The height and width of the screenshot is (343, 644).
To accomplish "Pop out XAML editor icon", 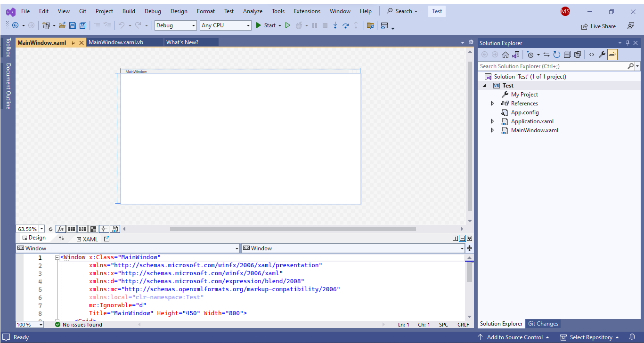I will pyautogui.click(x=106, y=239).
